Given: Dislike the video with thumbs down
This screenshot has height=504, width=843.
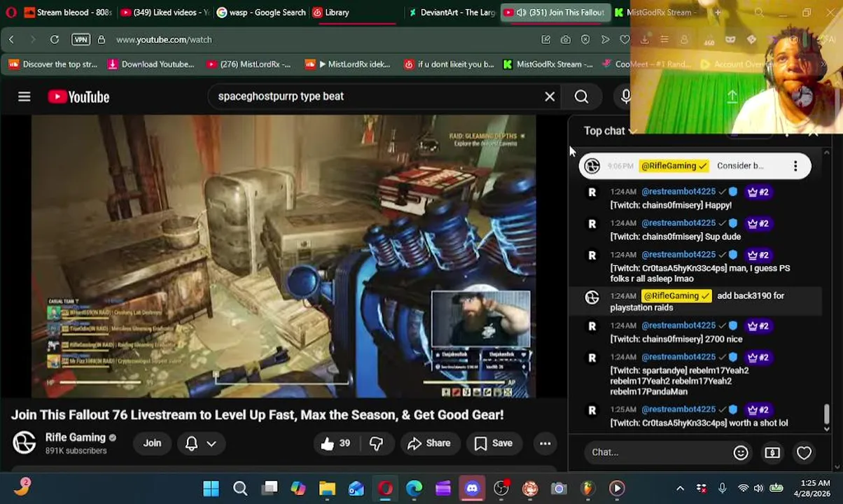Looking at the screenshot, I should coord(376,443).
